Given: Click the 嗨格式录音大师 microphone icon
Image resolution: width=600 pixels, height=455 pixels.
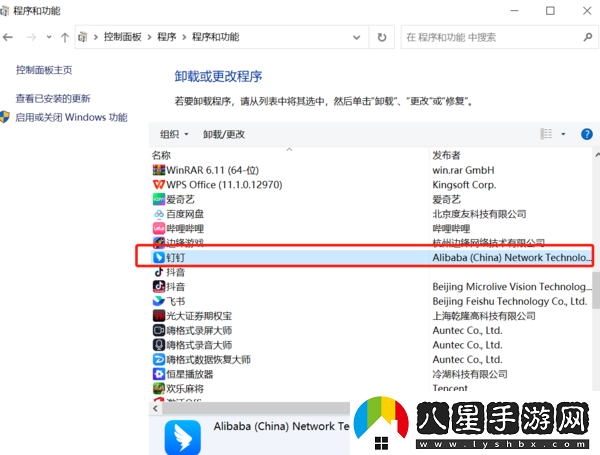Looking at the screenshot, I should click(159, 345).
